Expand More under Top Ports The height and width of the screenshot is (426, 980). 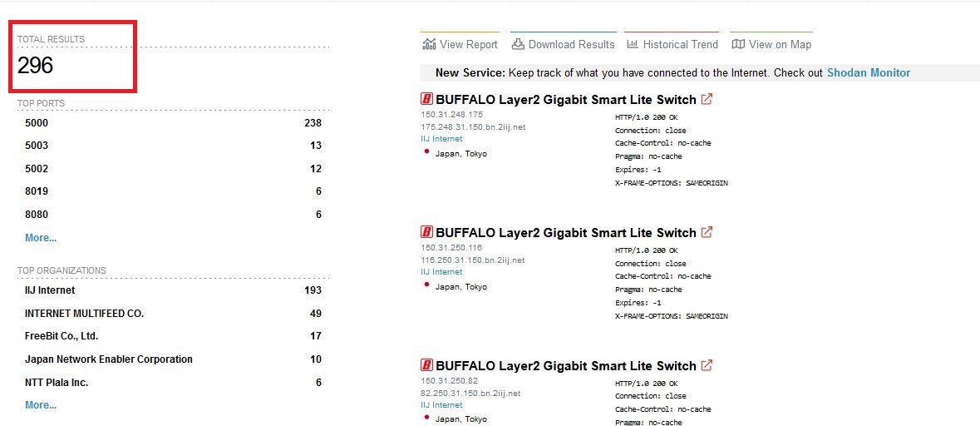point(41,238)
